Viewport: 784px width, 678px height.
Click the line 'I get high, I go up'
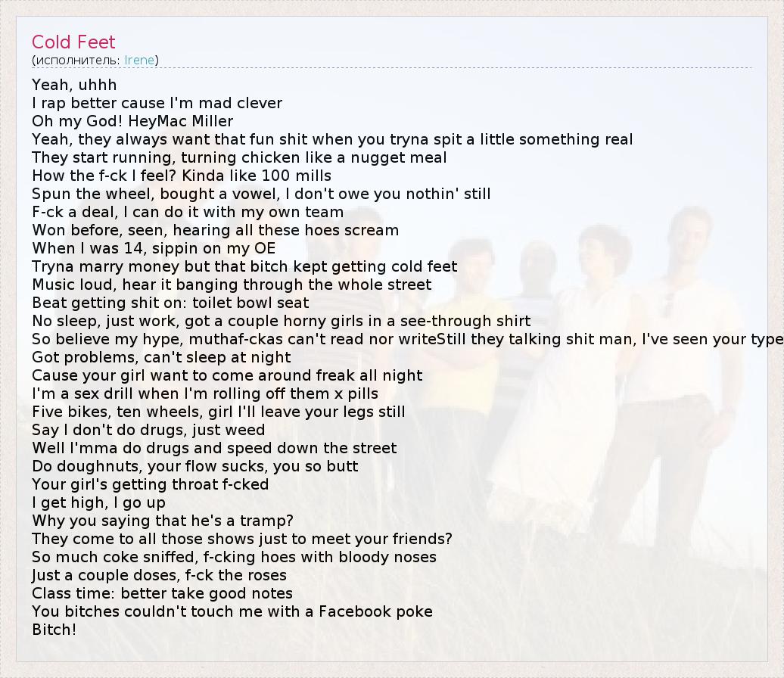[98, 502]
